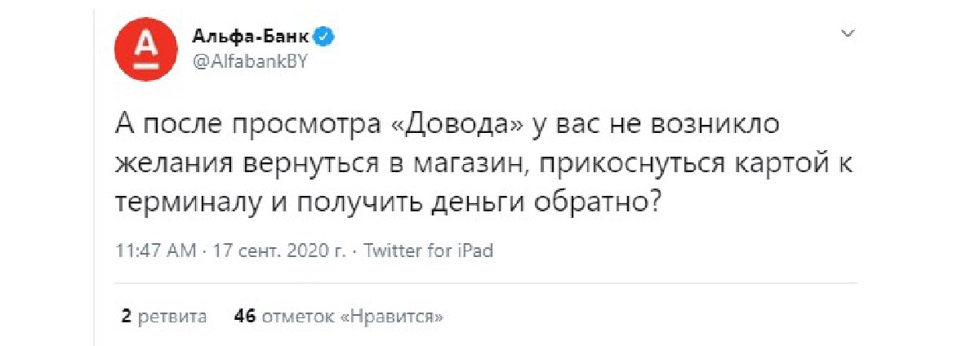
Task: Expand the tweet options chevron menu
Action: 848,34
